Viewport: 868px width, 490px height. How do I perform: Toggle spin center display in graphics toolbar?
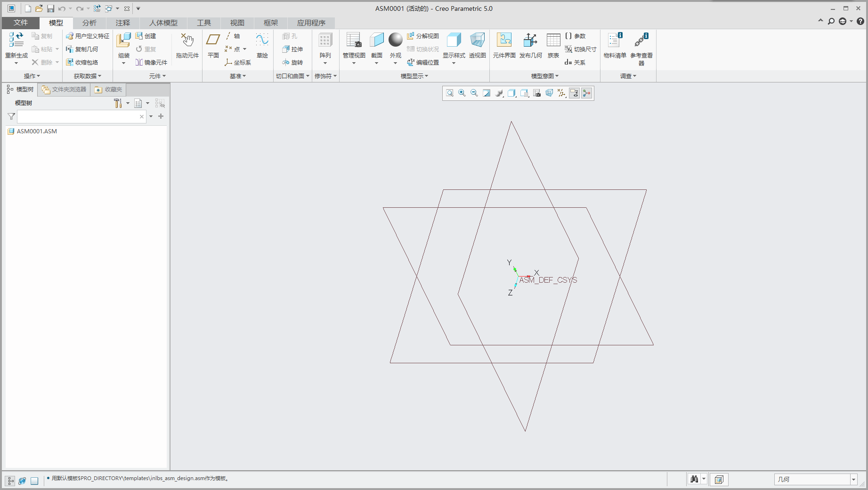pos(586,93)
